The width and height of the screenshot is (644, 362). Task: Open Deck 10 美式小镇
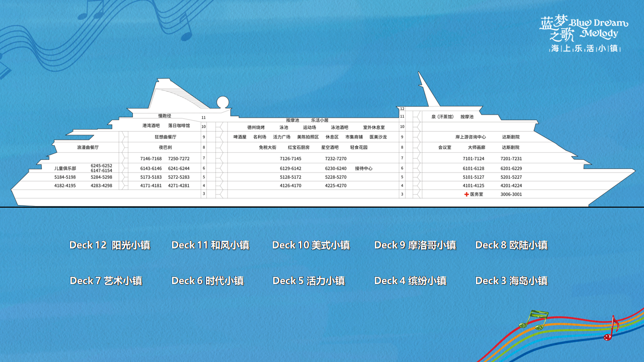point(311,245)
